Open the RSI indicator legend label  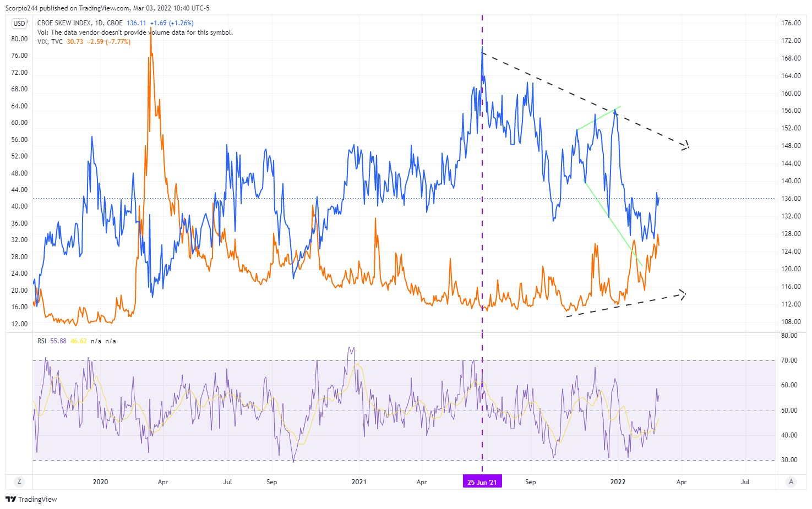[42, 341]
